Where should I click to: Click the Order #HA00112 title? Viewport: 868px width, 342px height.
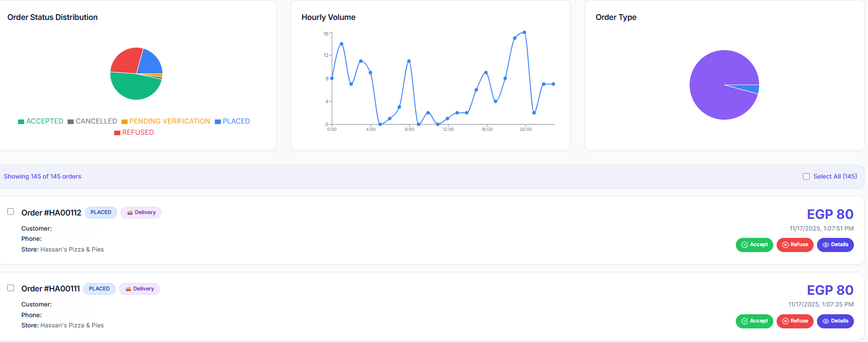51,213
